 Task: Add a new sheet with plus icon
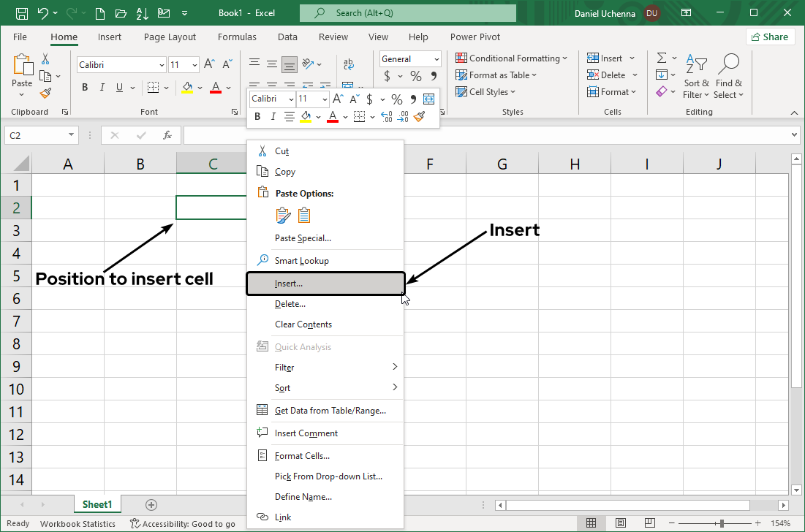(151, 505)
